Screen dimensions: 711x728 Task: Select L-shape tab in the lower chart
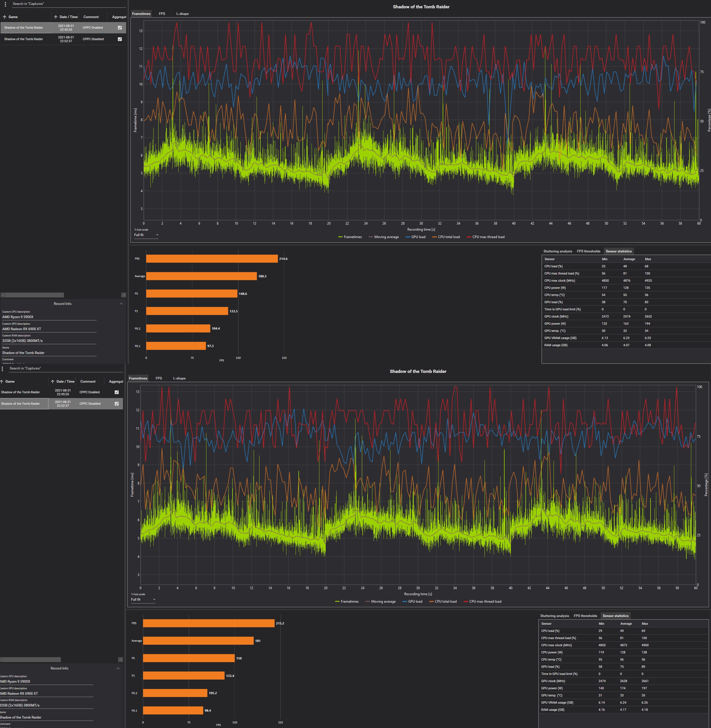click(x=179, y=378)
